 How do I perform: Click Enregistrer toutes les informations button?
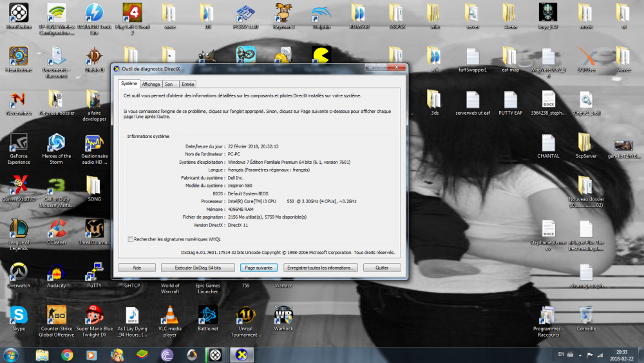click(x=320, y=268)
